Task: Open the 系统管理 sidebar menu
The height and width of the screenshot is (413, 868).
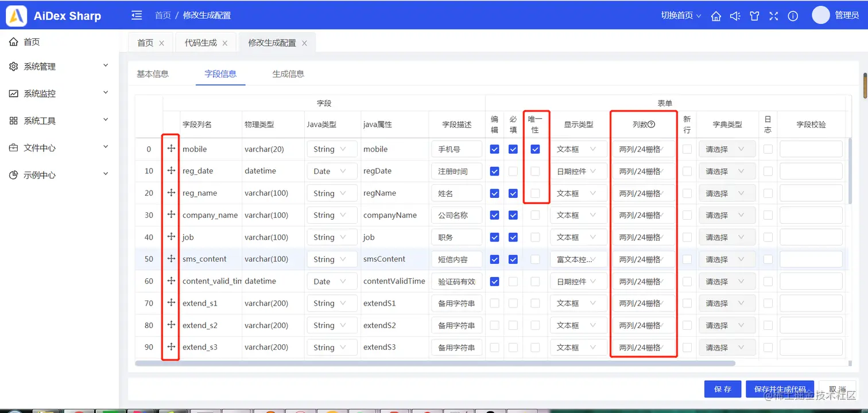Action: (x=59, y=67)
